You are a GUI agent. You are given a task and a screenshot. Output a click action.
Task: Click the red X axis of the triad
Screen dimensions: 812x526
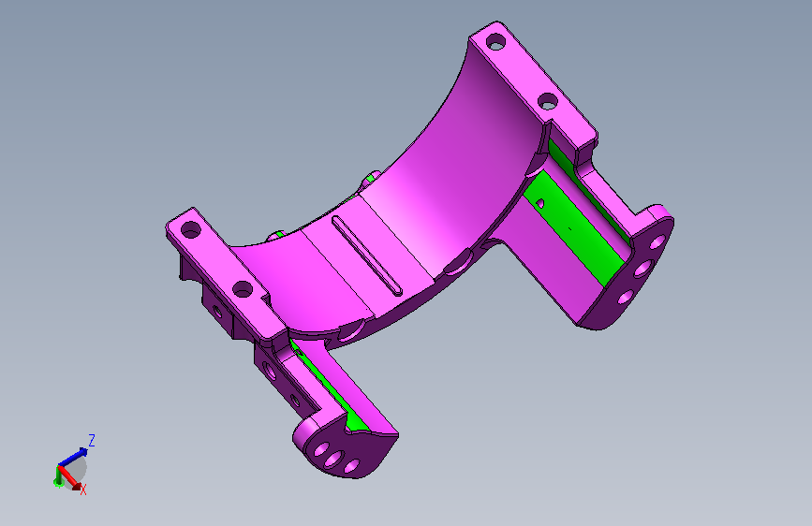click(70, 478)
